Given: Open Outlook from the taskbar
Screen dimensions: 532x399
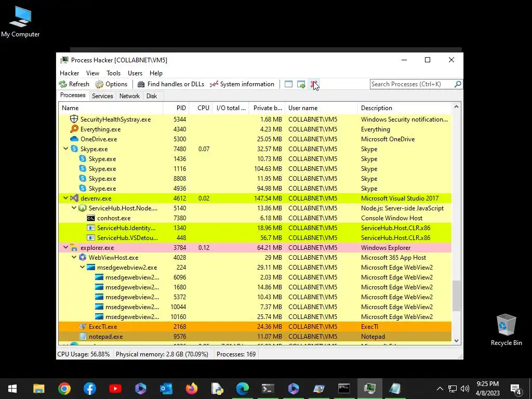Looking at the screenshot, I should tap(166, 389).
